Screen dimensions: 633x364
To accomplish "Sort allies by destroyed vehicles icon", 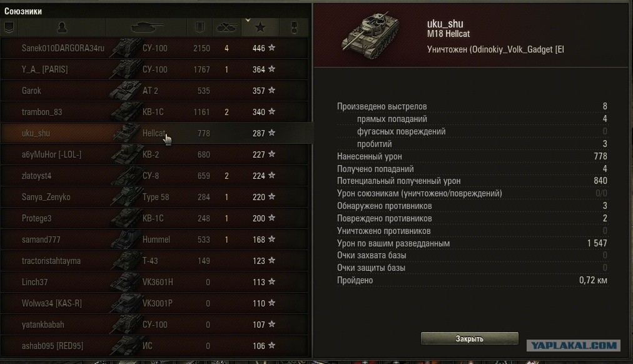I will tap(226, 28).
